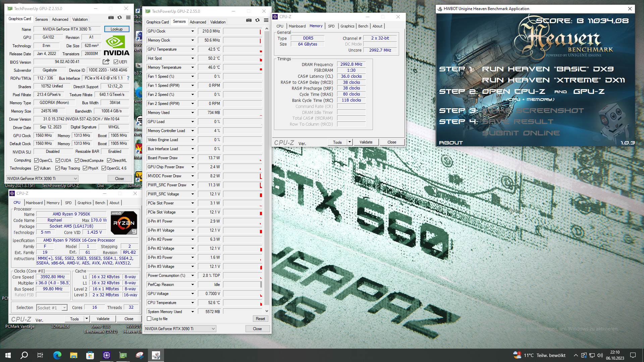Click the Ryzen 9 logo in CPU-Z
The height and width of the screenshot is (362, 644).
pyautogui.click(x=124, y=223)
